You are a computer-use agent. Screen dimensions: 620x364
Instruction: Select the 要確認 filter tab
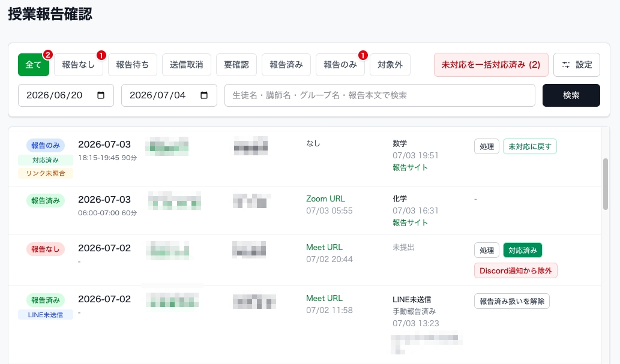[x=236, y=65]
